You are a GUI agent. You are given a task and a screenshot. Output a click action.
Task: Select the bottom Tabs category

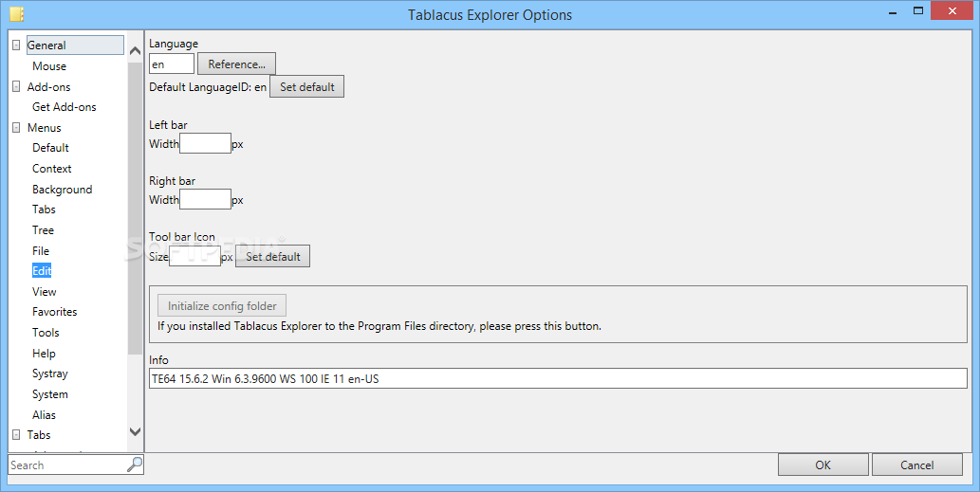pos(39,434)
